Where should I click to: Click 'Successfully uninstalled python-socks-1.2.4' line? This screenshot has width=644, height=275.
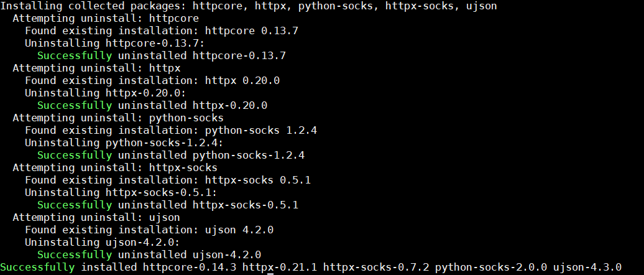tap(171, 156)
